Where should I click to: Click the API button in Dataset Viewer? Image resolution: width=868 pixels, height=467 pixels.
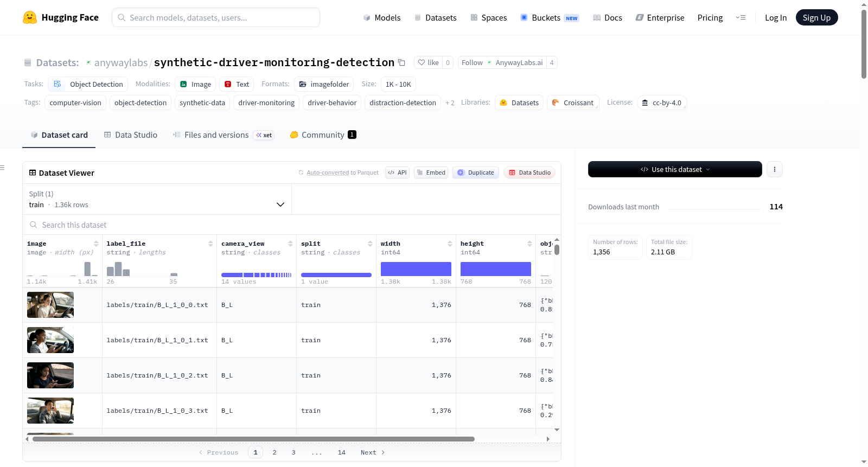pyautogui.click(x=397, y=172)
